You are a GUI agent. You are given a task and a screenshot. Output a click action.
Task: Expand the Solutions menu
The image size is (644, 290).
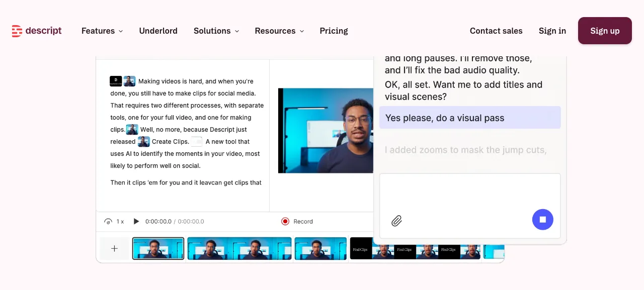(216, 31)
